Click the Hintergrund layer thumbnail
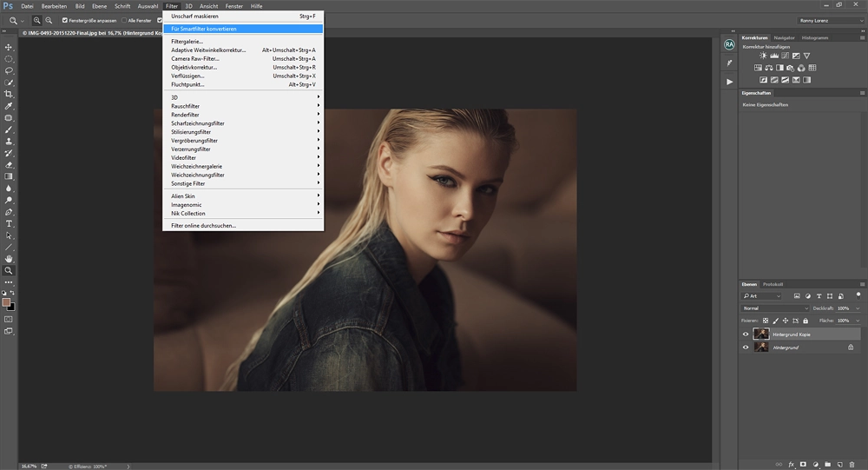Image resolution: width=868 pixels, height=470 pixels. (x=761, y=348)
